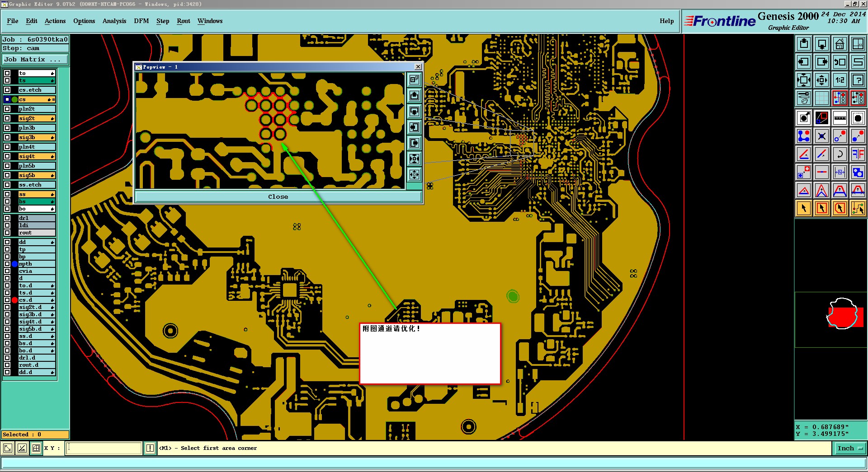
Task: Click the Home view house icon
Action: click(x=840, y=44)
